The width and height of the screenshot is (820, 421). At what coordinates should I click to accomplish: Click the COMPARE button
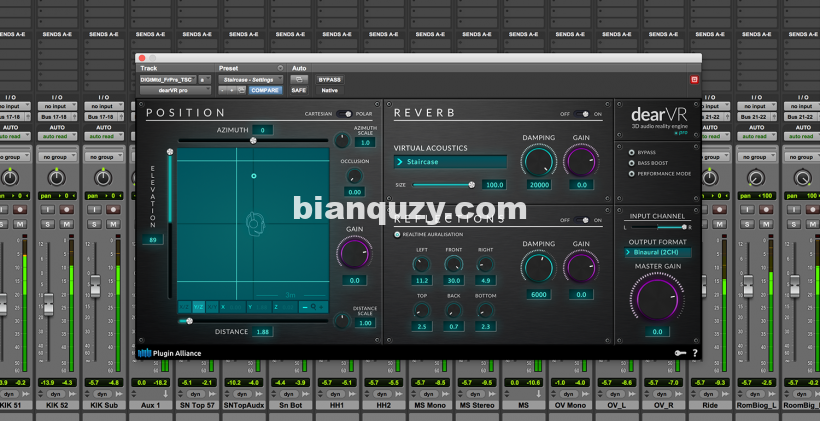(x=265, y=90)
